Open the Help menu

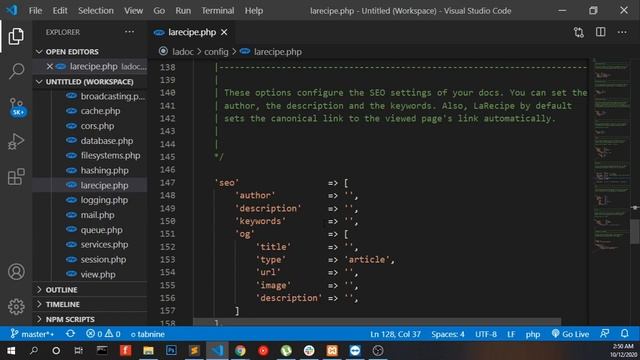(253, 11)
